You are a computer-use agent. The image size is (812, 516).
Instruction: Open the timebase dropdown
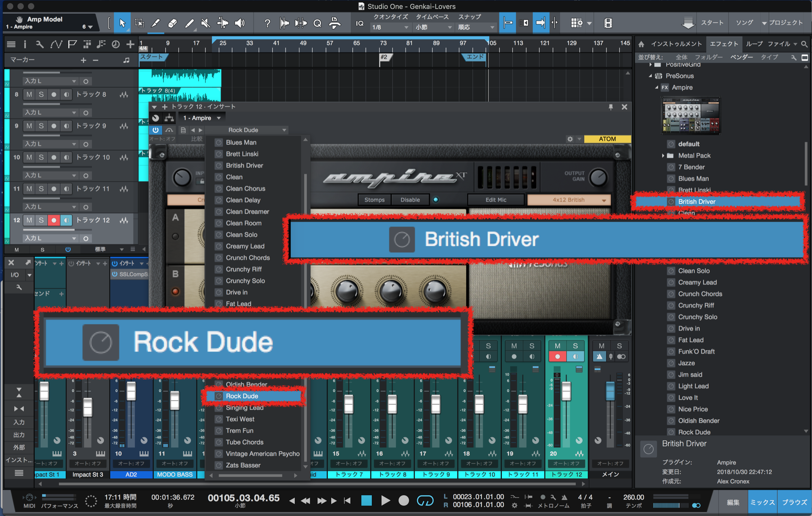coord(434,27)
